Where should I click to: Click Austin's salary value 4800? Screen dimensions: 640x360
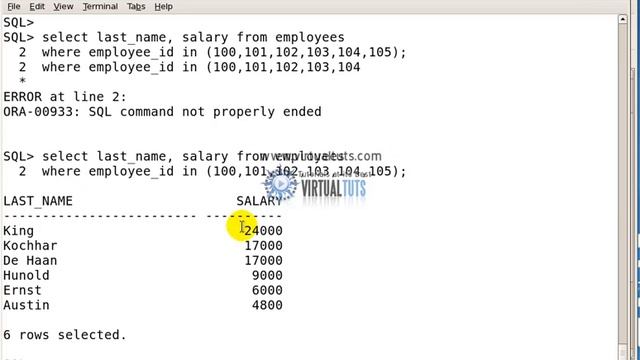coord(267,305)
